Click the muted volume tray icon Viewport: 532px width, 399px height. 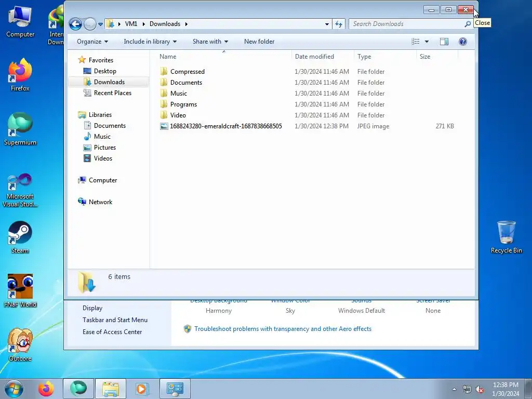(480, 390)
